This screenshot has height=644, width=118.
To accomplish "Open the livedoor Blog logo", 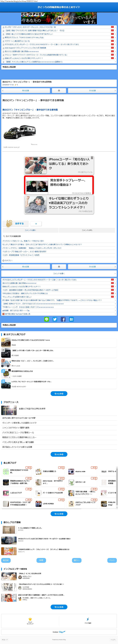I will [x=59, y=632].
